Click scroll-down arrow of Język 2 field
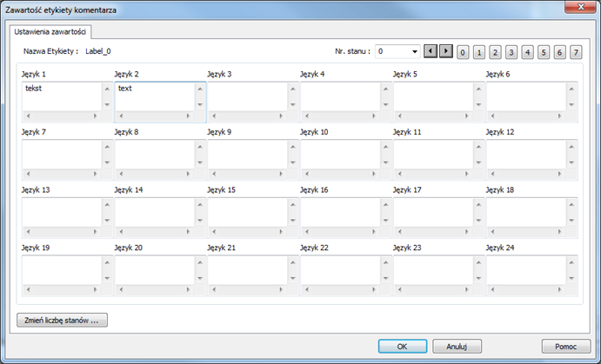The width and height of the screenshot is (601, 364). click(200, 104)
